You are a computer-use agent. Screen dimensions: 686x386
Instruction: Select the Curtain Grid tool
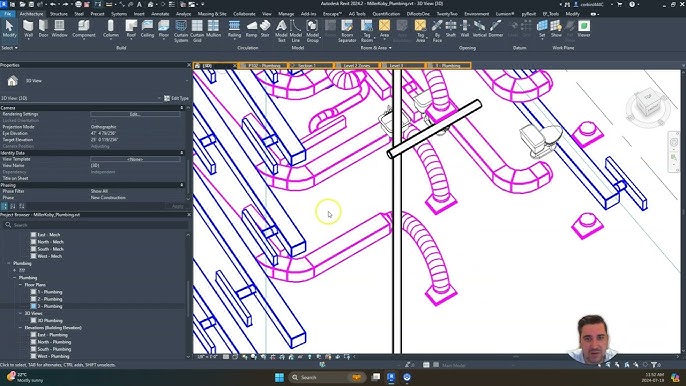(x=197, y=31)
